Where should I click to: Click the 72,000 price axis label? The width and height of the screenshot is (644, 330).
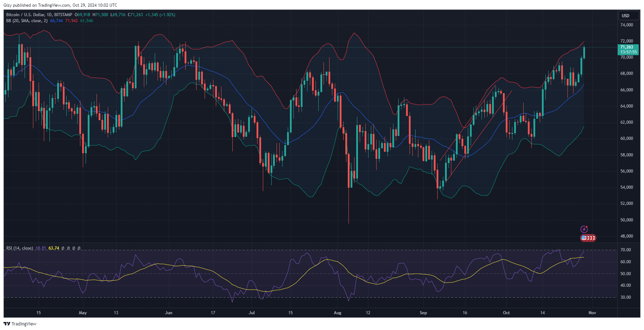click(627, 41)
